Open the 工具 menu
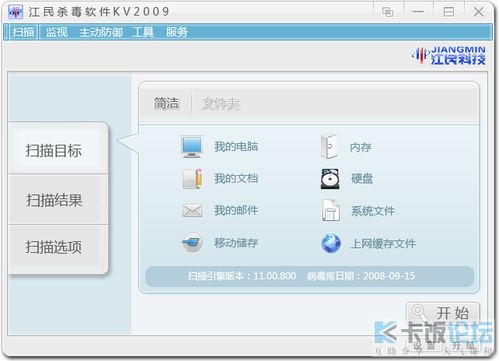This screenshot has width=499, height=361. click(x=143, y=32)
